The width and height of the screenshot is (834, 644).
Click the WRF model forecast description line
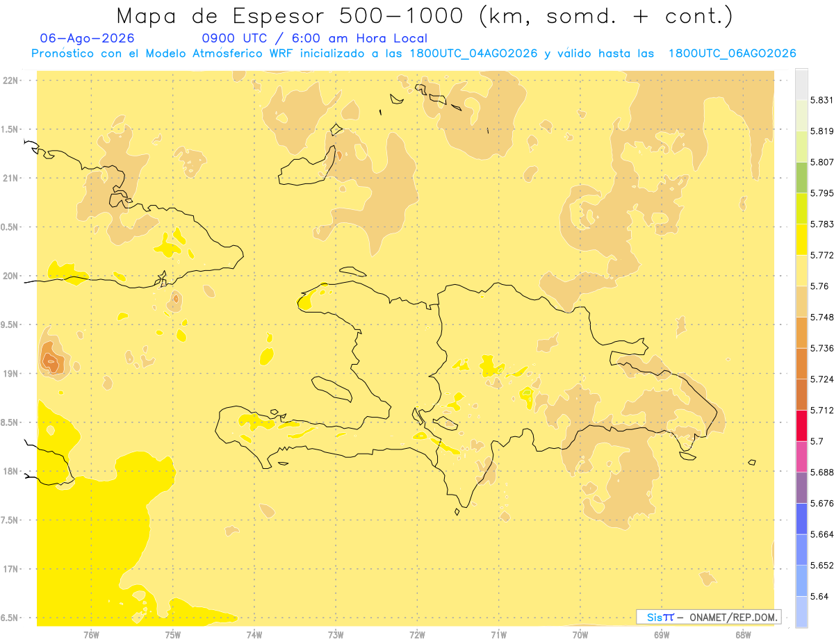tap(414, 53)
